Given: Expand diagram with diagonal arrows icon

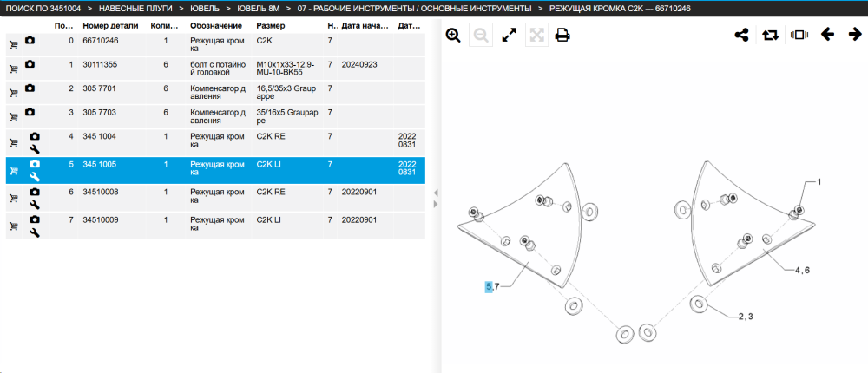Looking at the screenshot, I should [509, 36].
